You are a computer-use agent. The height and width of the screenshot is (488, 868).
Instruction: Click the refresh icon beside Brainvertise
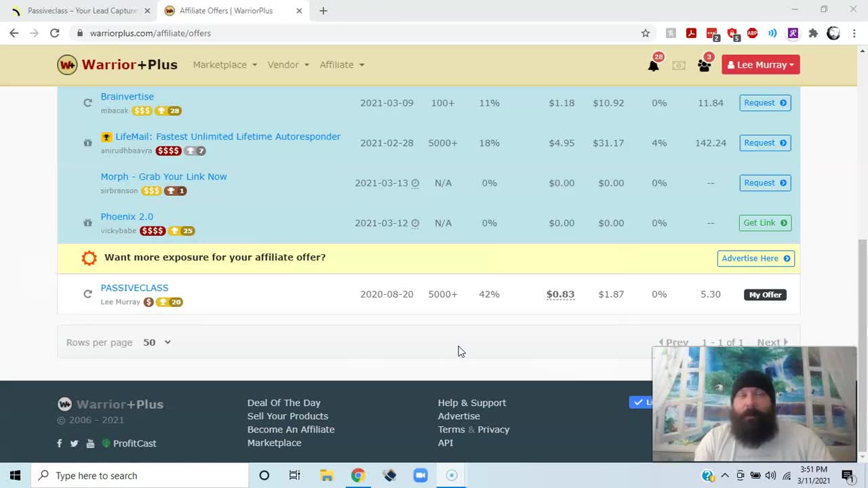coord(87,103)
